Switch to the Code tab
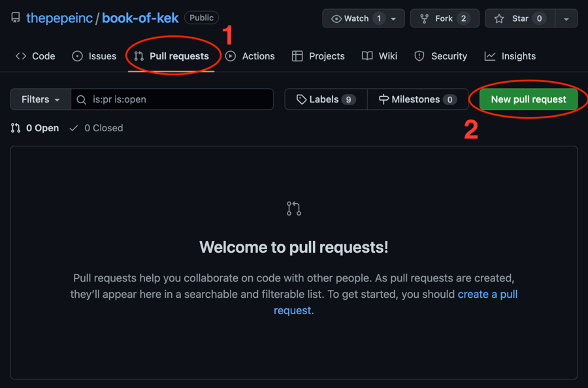The image size is (588, 388). 35,56
